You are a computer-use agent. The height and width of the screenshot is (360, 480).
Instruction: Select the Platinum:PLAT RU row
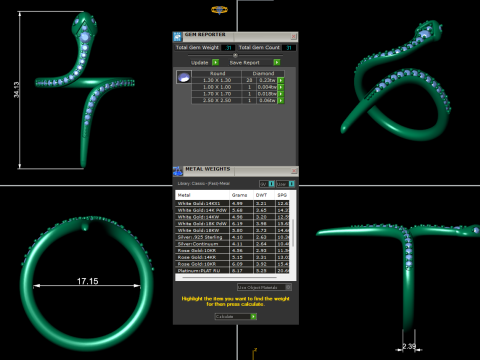232,271
